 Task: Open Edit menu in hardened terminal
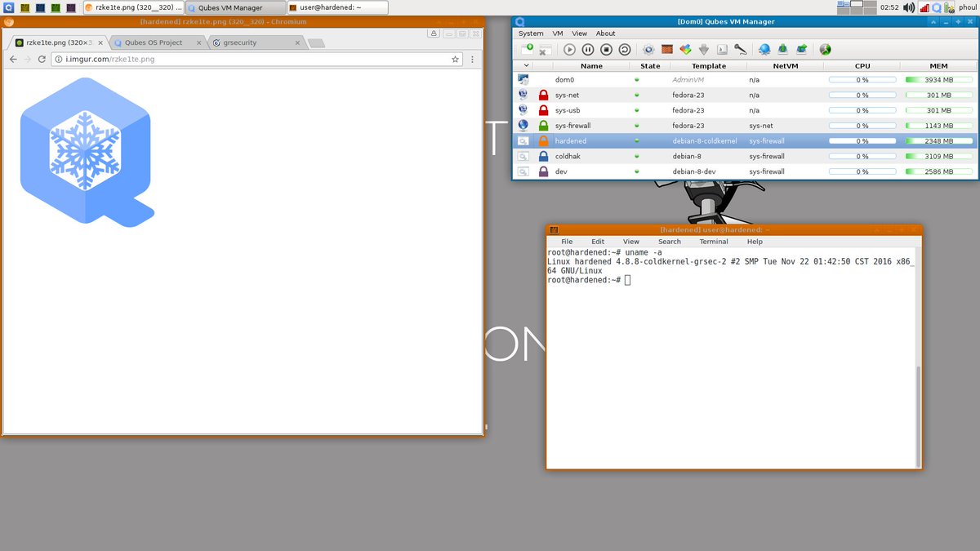(598, 242)
